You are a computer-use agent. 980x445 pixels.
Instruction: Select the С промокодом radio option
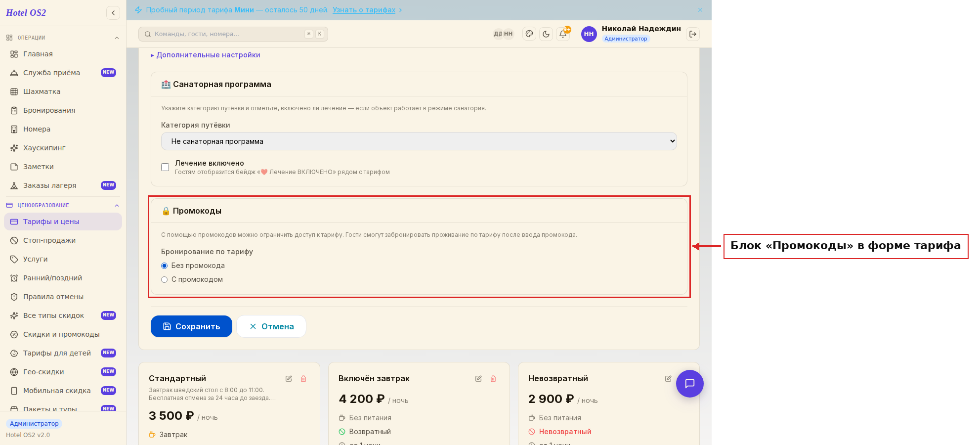click(165, 280)
